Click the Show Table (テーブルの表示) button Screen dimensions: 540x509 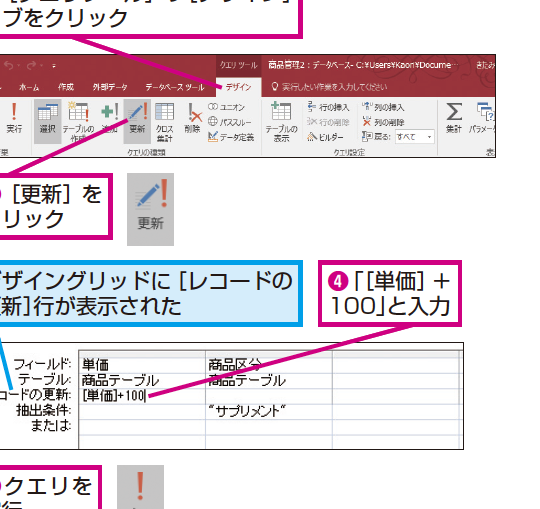pos(281,122)
